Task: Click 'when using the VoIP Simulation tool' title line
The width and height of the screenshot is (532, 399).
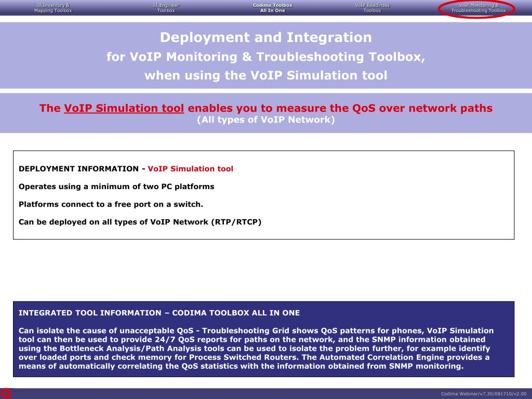Action: point(266,75)
